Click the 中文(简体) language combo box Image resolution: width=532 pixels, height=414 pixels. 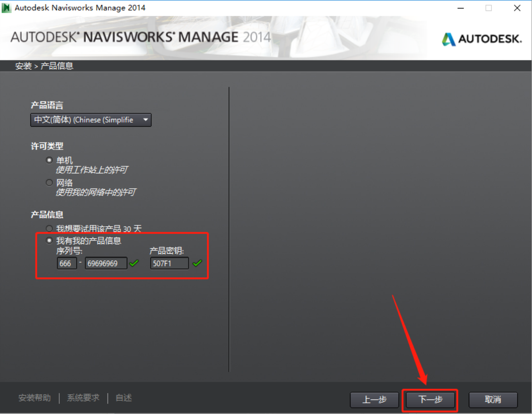pyautogui.click(x=85, y=120)
